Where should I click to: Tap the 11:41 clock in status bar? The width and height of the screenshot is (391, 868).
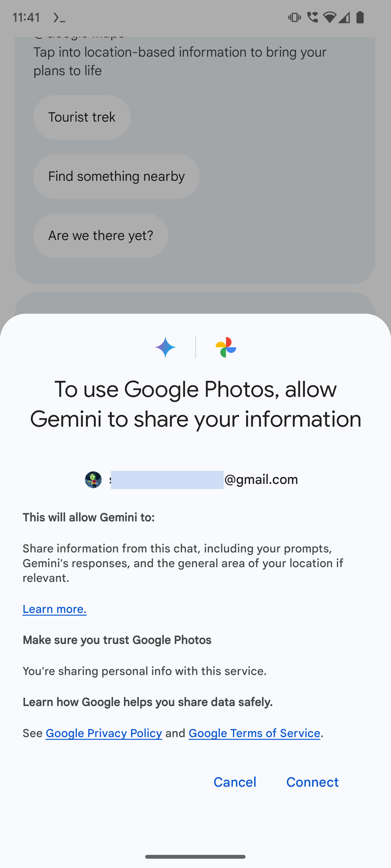tap(26, 17)
